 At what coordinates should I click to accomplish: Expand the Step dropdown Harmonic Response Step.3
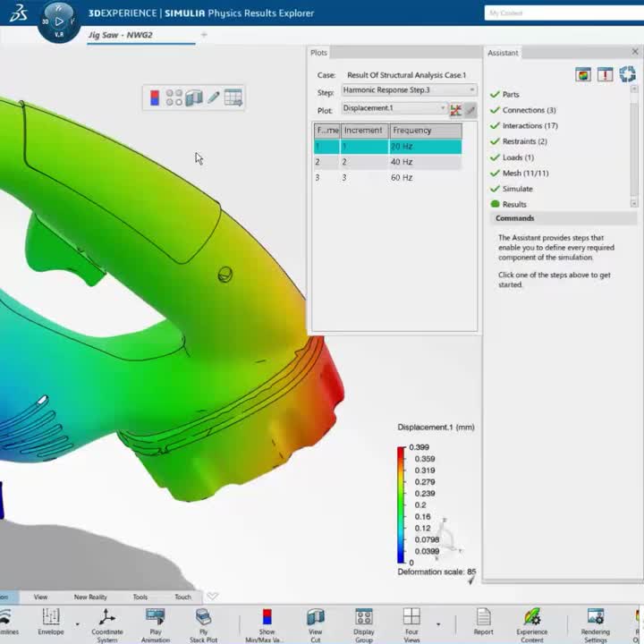(x=409, y=90)
